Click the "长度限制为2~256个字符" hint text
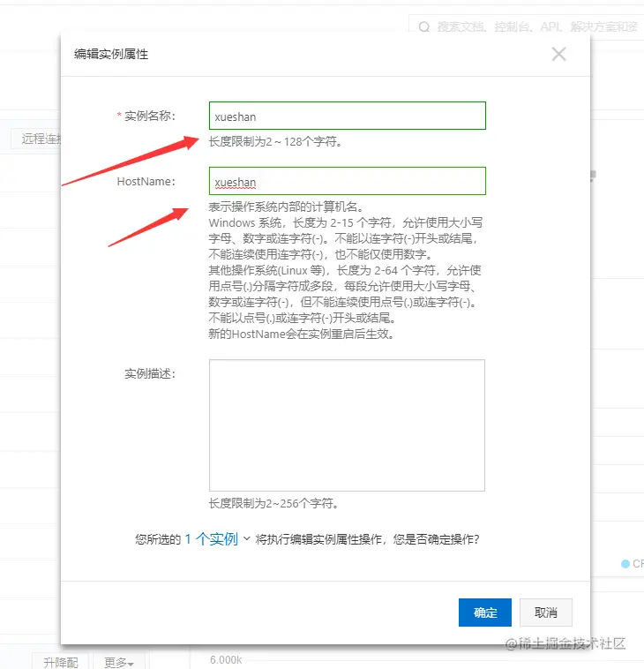This screenshot has width=644, height=669. point(273,503)
